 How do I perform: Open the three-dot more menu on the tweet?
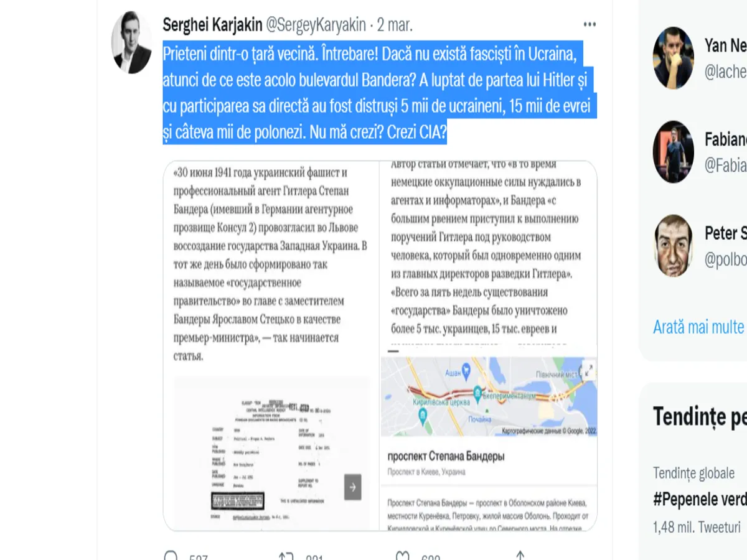pos(590,25)
